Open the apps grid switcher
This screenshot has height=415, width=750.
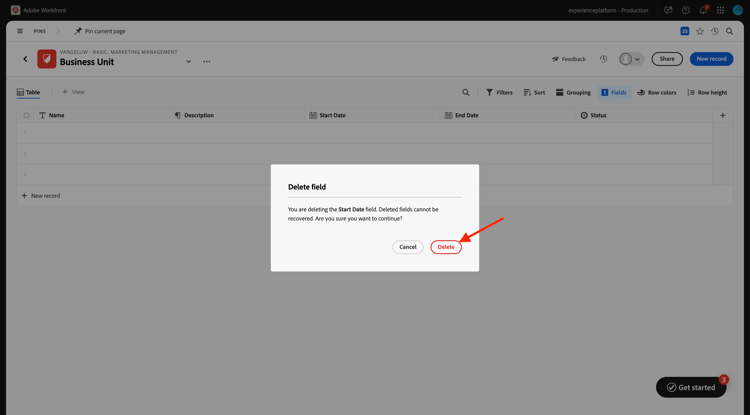coord(720,10)
